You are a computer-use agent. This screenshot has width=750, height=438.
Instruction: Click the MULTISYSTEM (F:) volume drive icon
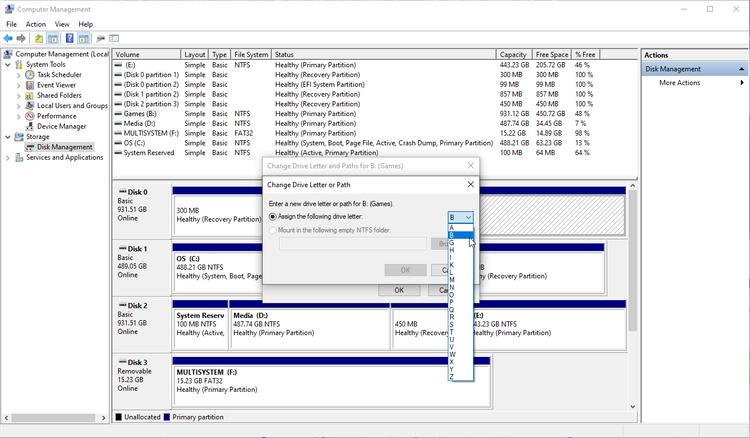click(x=118, y=133)
